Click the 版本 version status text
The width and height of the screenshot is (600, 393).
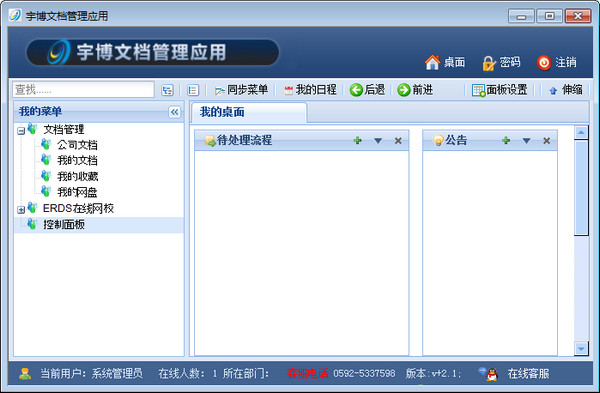[433, 373]
